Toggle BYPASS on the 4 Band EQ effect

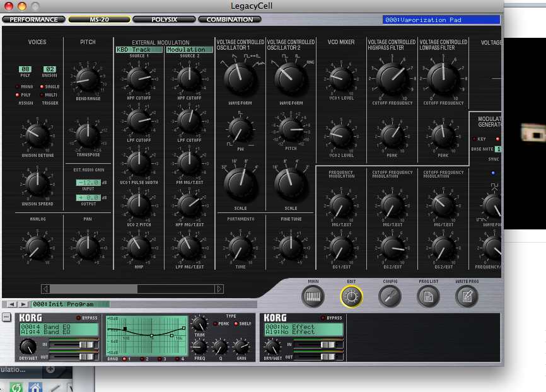click(78, 318)
